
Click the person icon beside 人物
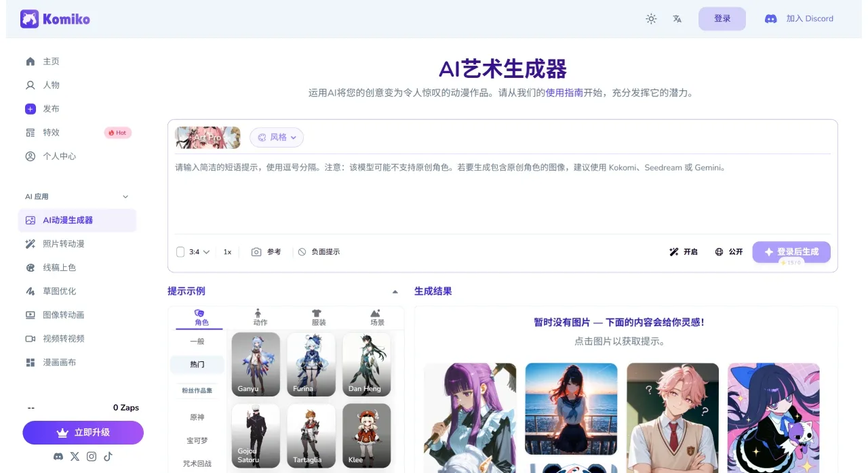(x=30, y=85)
